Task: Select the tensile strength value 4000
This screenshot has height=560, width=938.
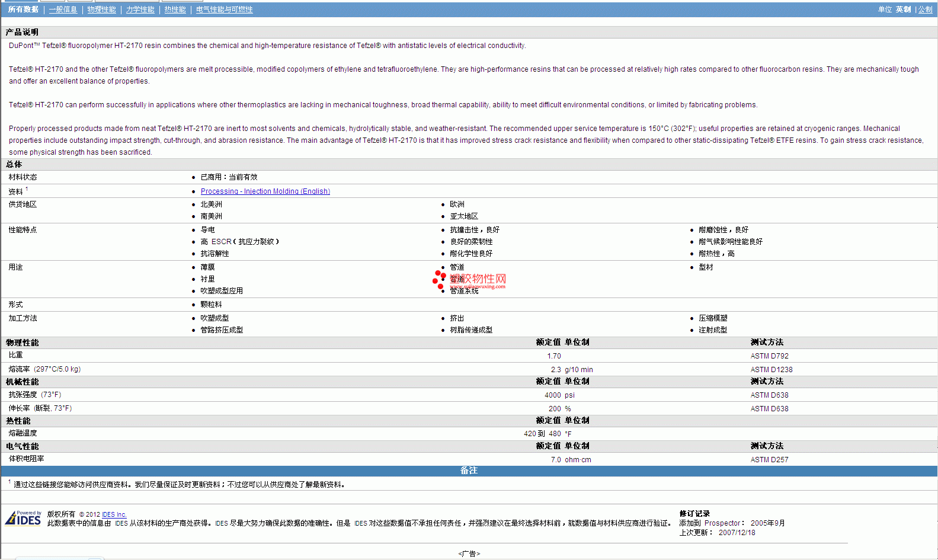Action: tap(552, 395)
